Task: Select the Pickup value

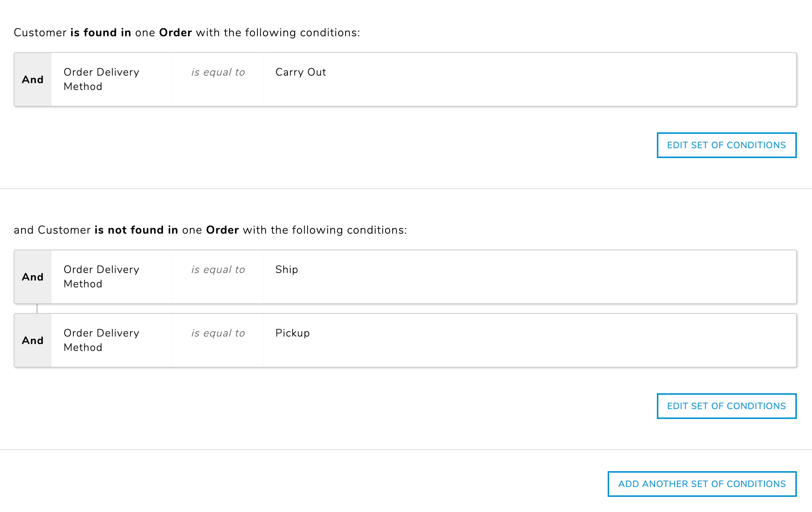Action: [292, 333]
